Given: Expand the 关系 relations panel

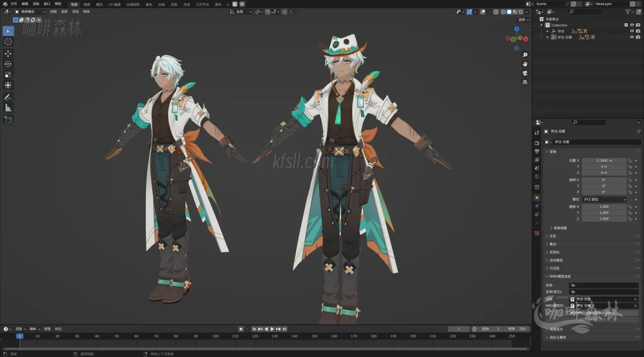Looking at the screenshot, I should tap(591, 236).
